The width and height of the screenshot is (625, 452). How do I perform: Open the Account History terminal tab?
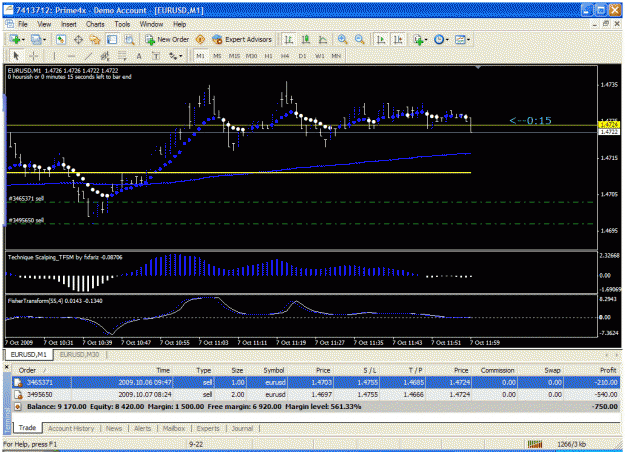coord(71,428)
